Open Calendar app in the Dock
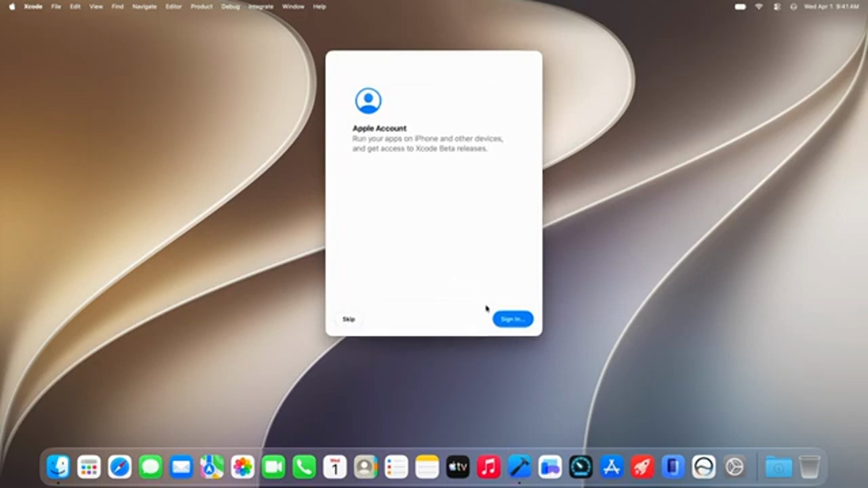The image size is (868, 488). pyautogui.click(x=335, y=467)
